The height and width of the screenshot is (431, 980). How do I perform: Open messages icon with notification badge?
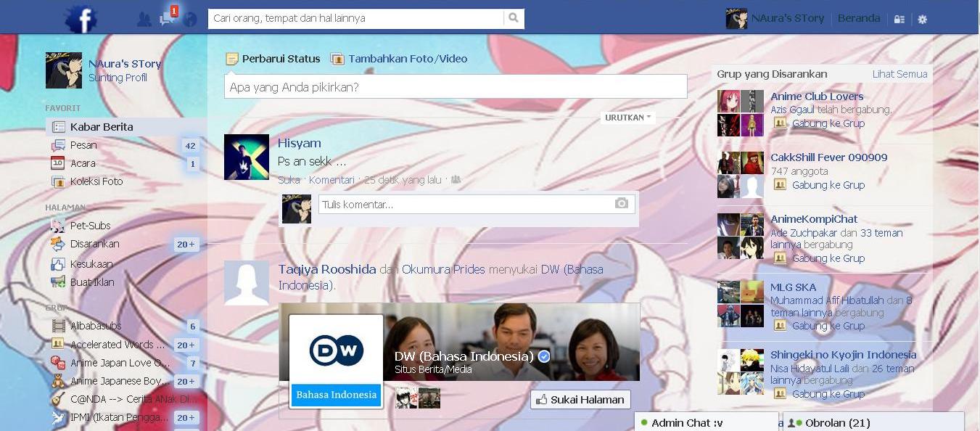pyautogui.click(x=168, y=17)
